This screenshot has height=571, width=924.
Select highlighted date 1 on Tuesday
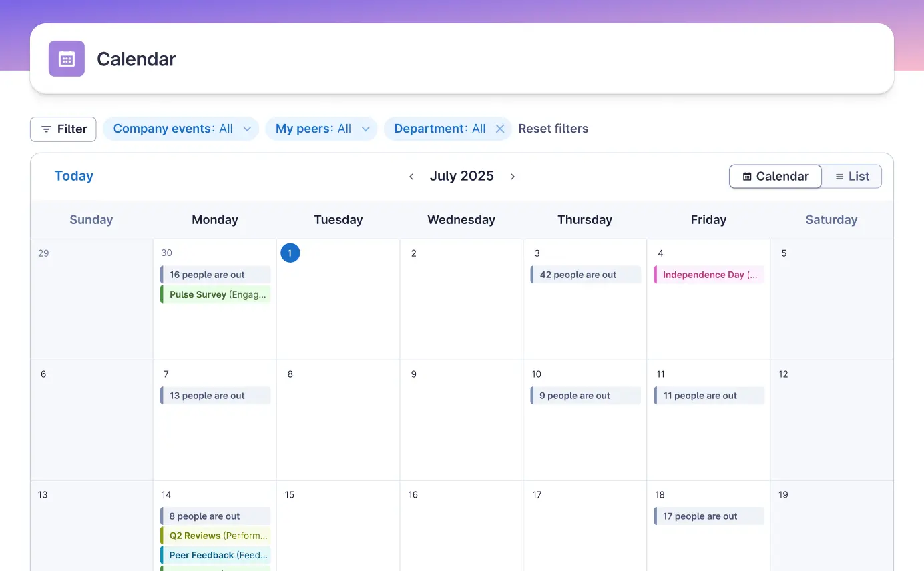(x=290, y=253)
